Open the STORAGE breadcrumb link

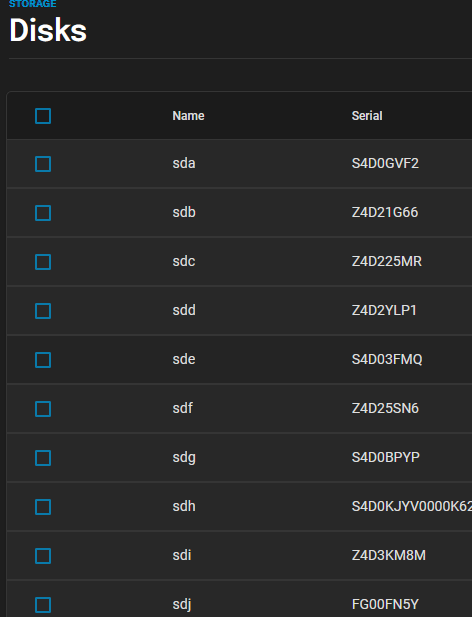(33, 4)
